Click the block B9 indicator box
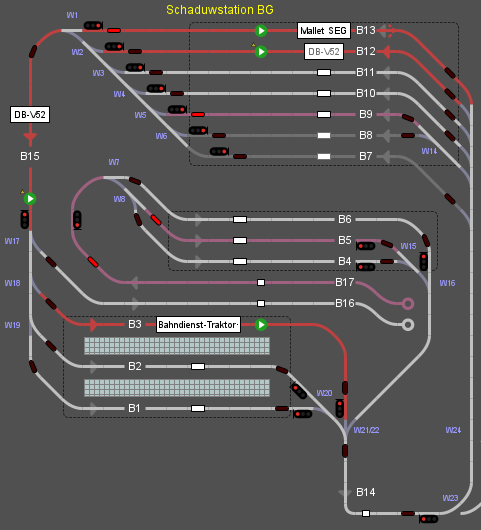This screenshot has height=530, width=481. (324, 115)
